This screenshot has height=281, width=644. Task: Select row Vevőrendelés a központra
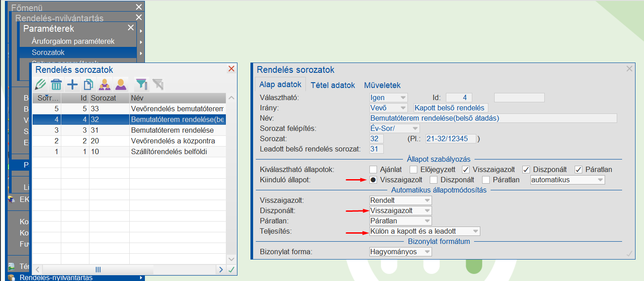[129, 141]
